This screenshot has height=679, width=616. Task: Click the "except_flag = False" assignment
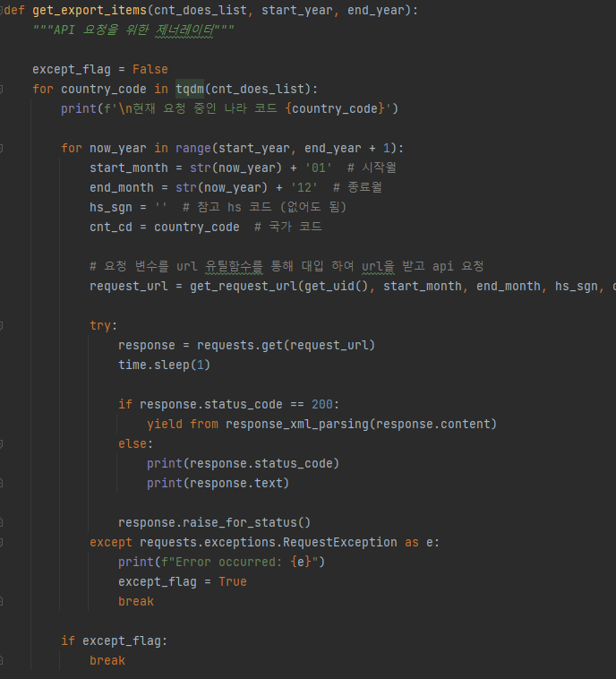click(100, 69)
